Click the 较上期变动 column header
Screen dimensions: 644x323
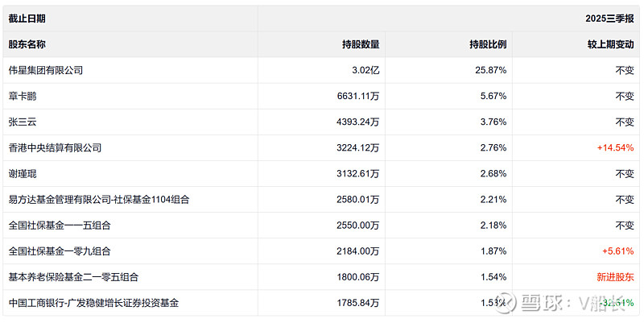pos(610,44)
